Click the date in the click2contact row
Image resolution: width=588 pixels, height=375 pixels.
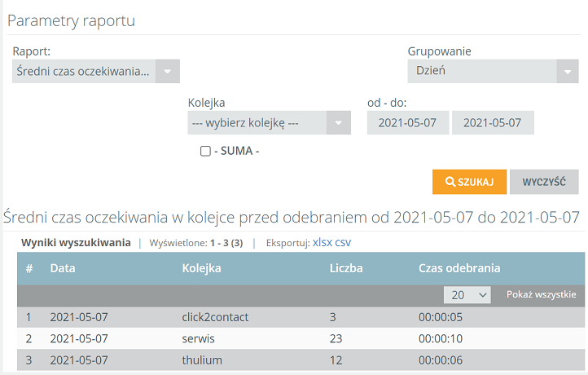[79, 317]
